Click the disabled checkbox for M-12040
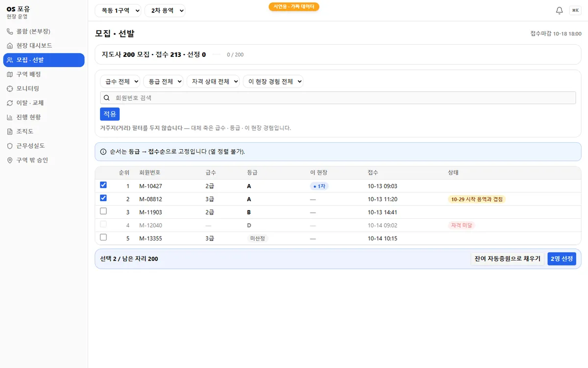 (103, 224)
